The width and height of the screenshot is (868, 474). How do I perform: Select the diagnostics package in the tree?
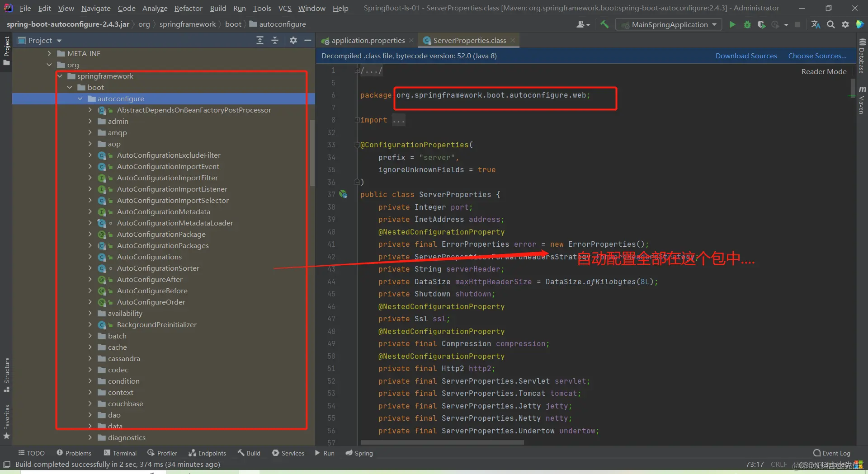127,438
